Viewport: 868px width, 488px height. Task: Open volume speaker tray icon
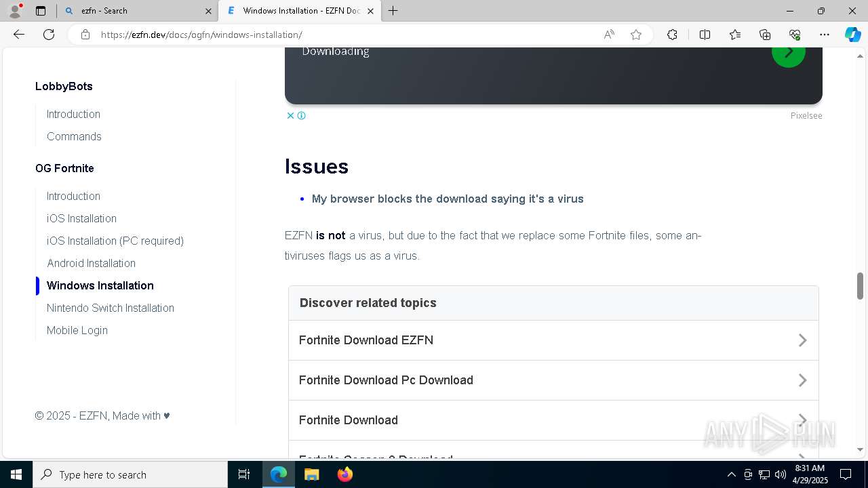tap(781, 474)
